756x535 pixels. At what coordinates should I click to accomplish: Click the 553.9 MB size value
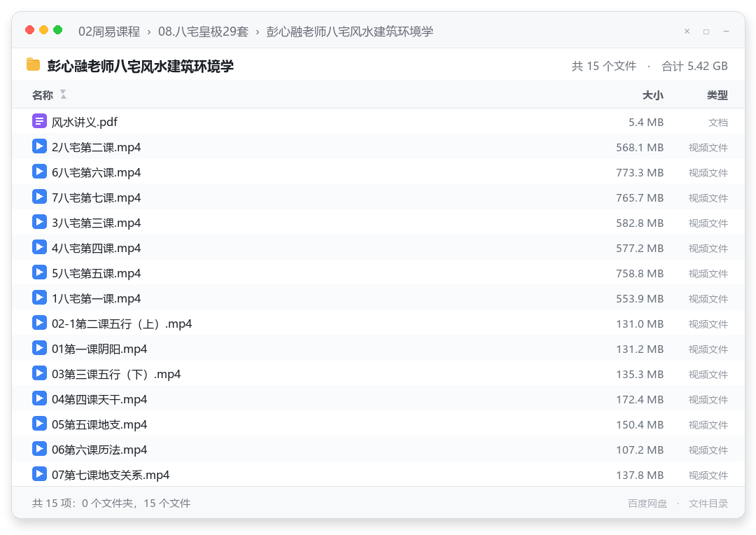click(x=640, y=298)
